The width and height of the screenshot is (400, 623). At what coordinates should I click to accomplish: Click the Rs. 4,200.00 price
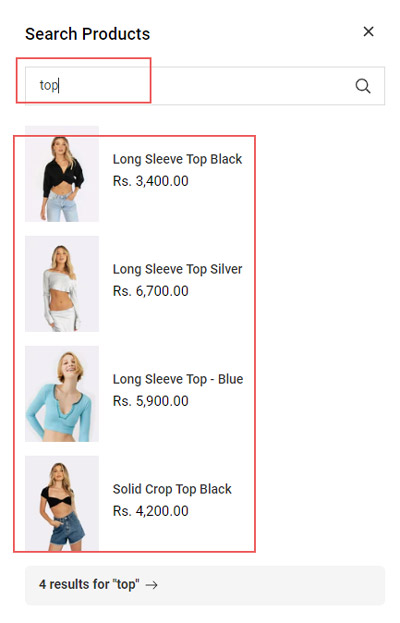151,511
